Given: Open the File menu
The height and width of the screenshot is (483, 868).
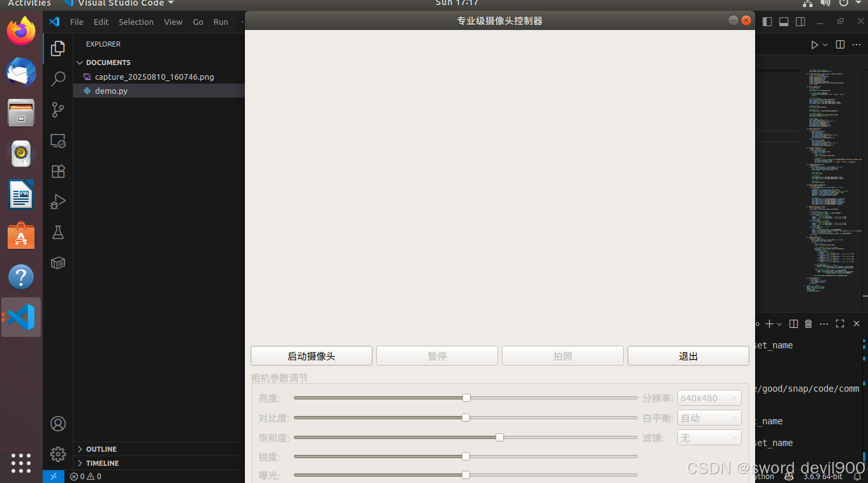Looking at the screenshot, I should 77,22.
